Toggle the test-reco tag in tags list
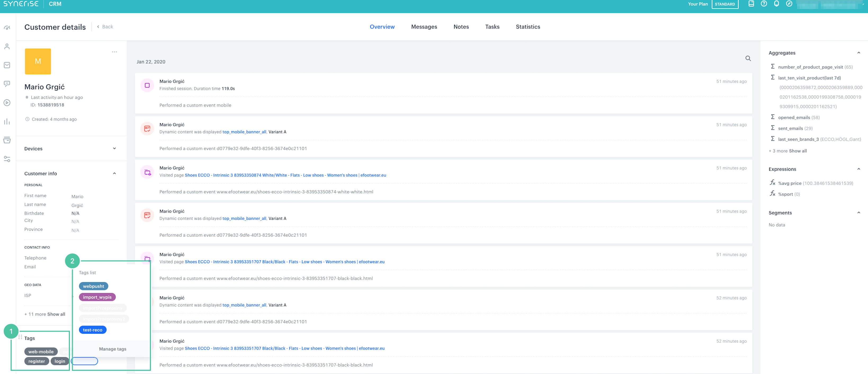868x374 pixels. coord(92,330)
